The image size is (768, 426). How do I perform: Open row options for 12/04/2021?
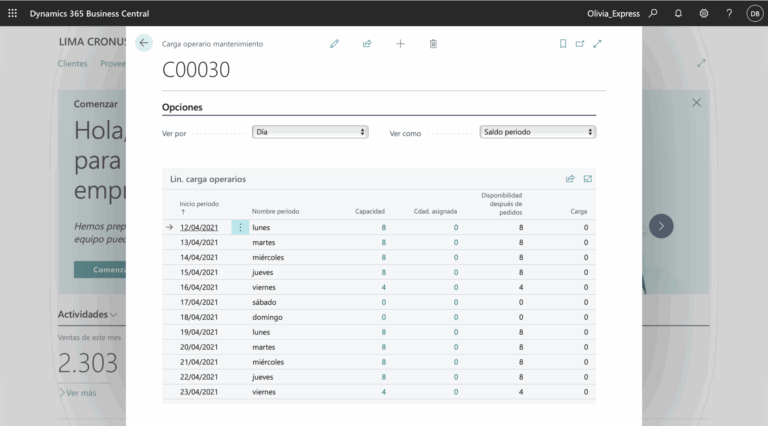[x=240, y=227]
